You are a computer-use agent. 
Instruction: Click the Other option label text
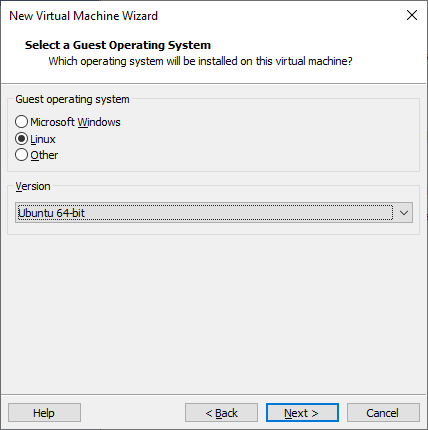[x=44, y=155]
